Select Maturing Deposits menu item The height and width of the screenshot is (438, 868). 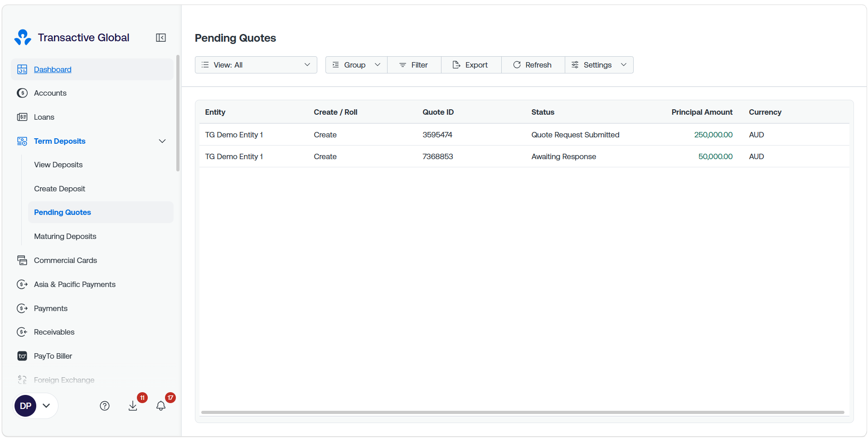65,236
